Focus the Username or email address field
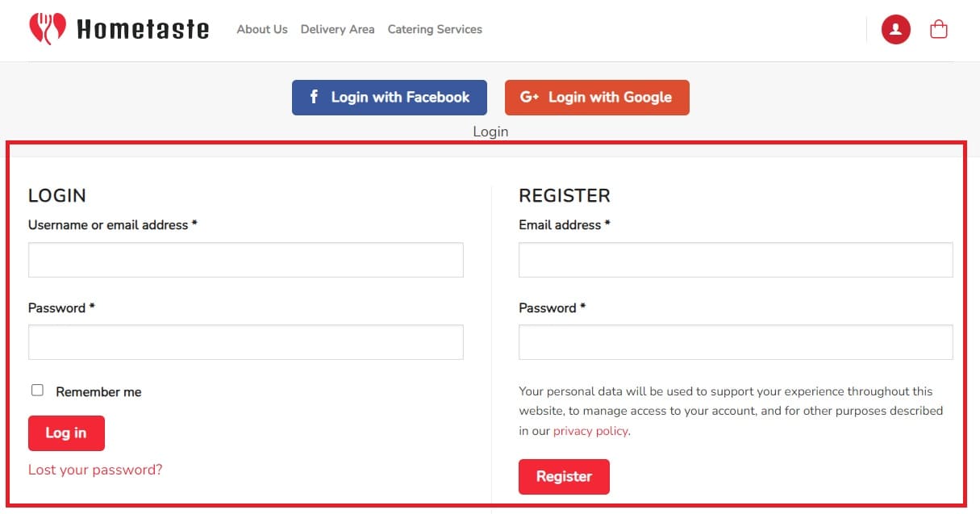 (246, 260)
